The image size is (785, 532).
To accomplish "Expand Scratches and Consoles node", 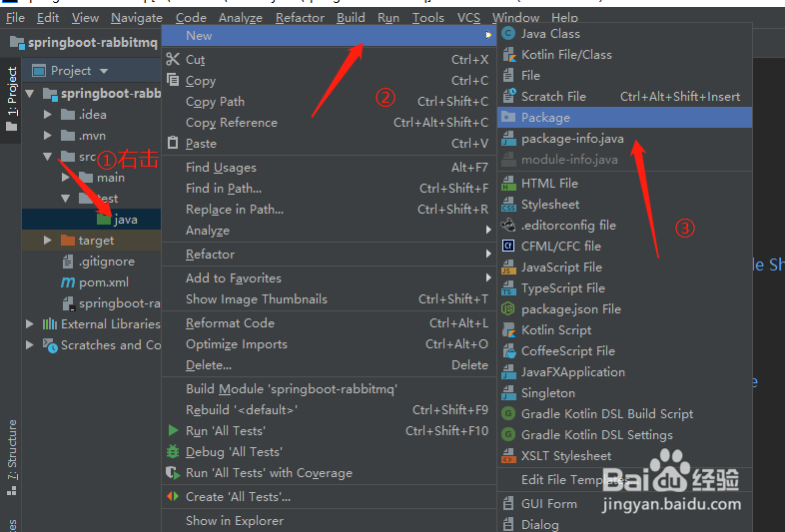I will pos(30,344).
